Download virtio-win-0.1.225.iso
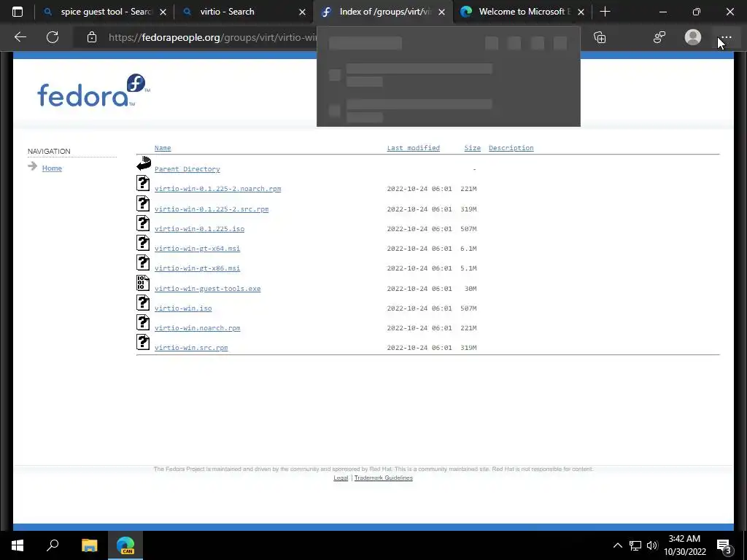 coord(199,228)
